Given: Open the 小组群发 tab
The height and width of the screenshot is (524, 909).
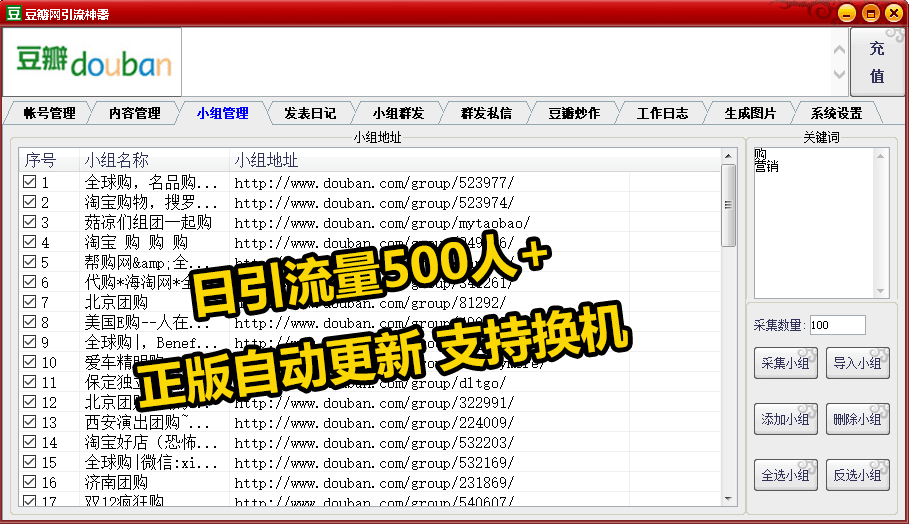Looking at the screenshot, I should coord(398,113).
